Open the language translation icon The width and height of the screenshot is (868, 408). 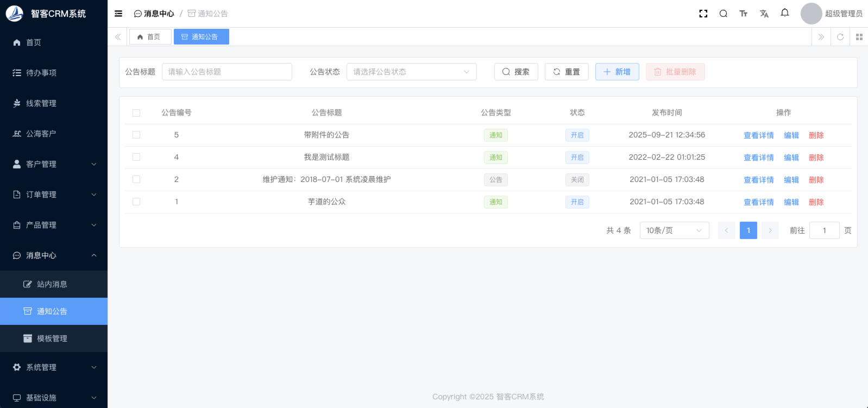[x=764, y=14]
